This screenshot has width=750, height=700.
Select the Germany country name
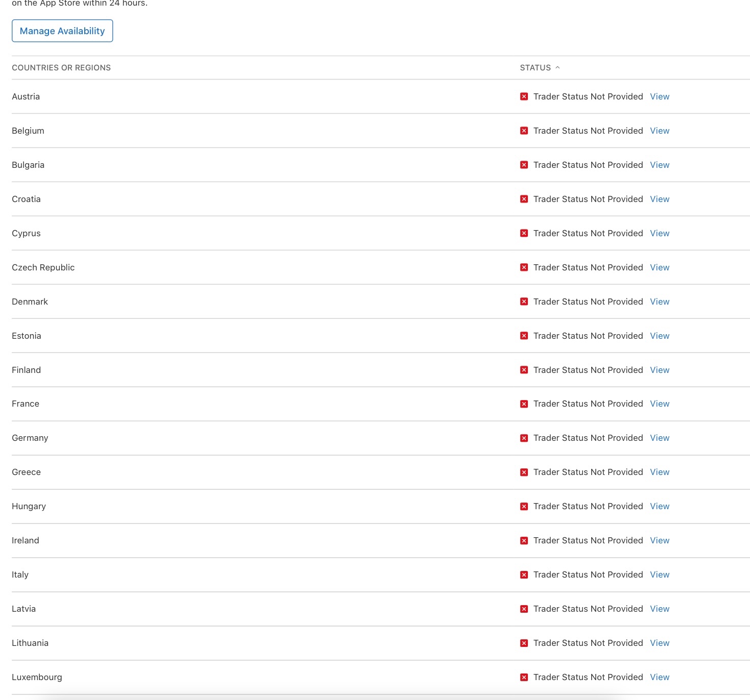coord(30,438)
